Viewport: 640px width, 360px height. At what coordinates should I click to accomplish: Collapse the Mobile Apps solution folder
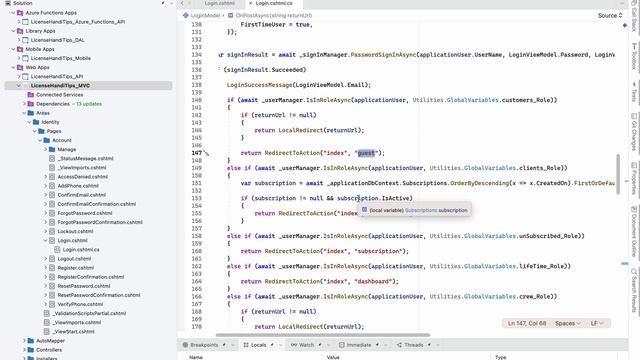[13, 49]
